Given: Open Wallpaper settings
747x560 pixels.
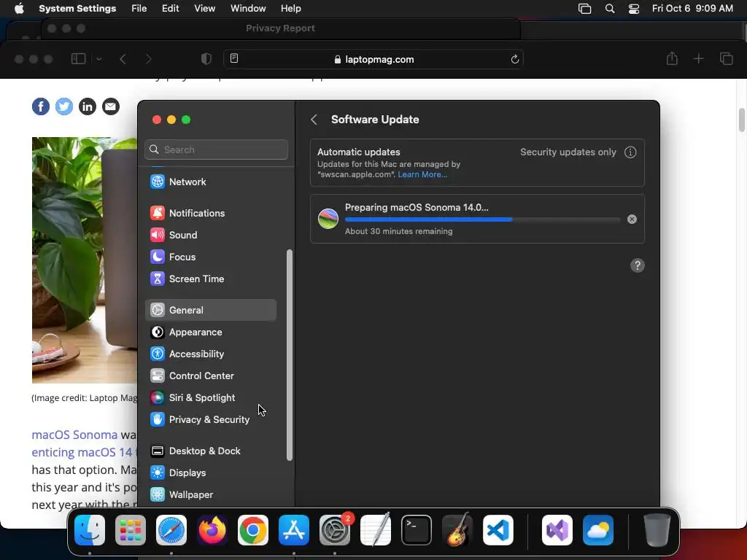Looking at the screenshot, I should (x=211, y=495).
